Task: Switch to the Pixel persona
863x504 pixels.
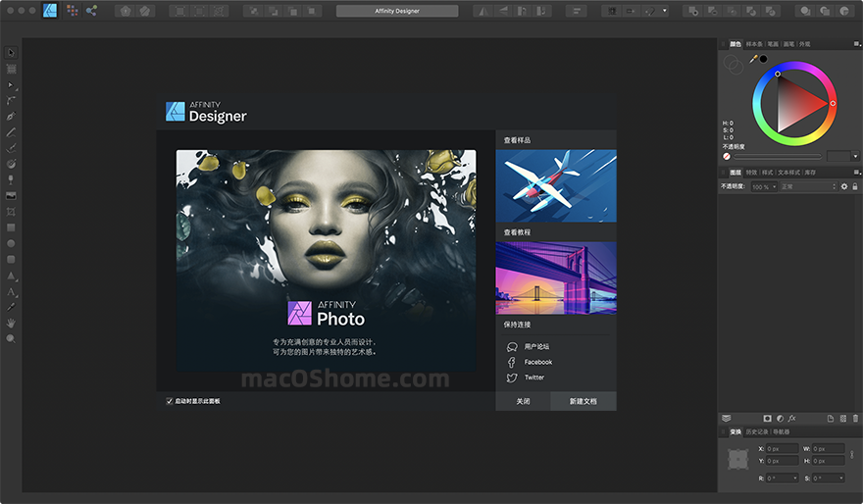Action: pyautogui.click(x=73, y=11)
